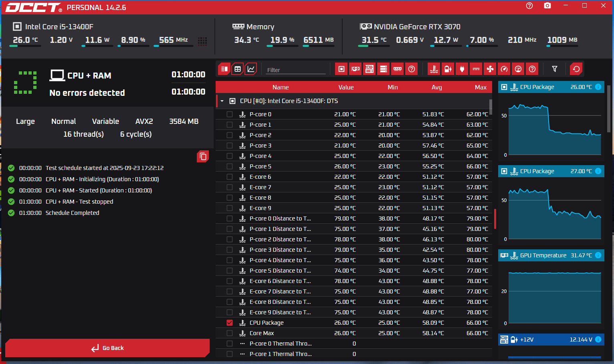Toggle the storage drive filter icon

(x=384, y=69)
